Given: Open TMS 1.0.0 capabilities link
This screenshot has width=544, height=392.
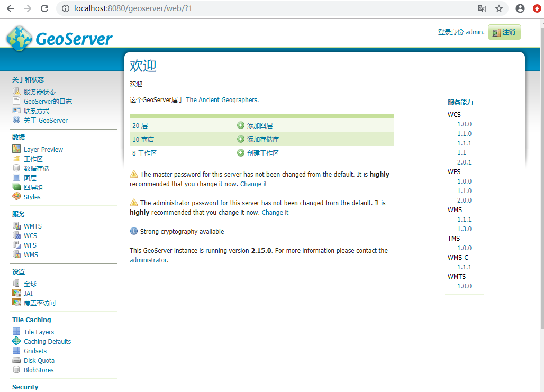Looking at the screenshot, I should click(464, 248).
